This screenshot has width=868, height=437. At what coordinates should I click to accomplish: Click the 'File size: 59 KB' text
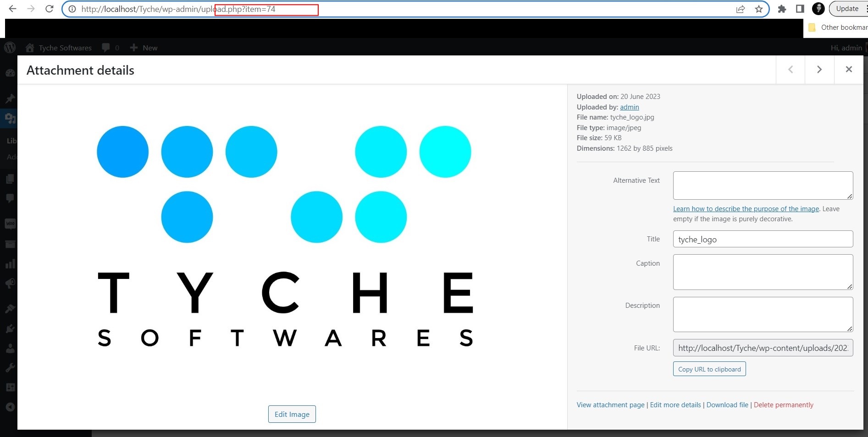point(599,138)
